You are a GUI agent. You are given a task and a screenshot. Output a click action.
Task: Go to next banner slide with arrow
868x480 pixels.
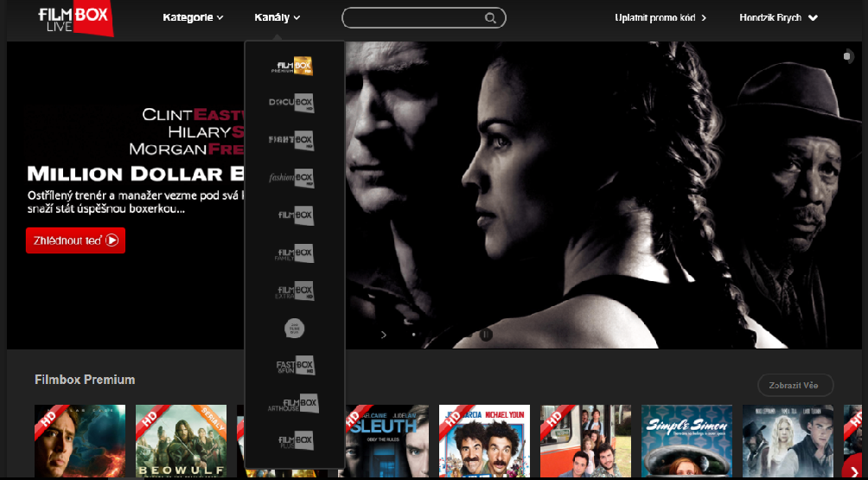[384, 335]
